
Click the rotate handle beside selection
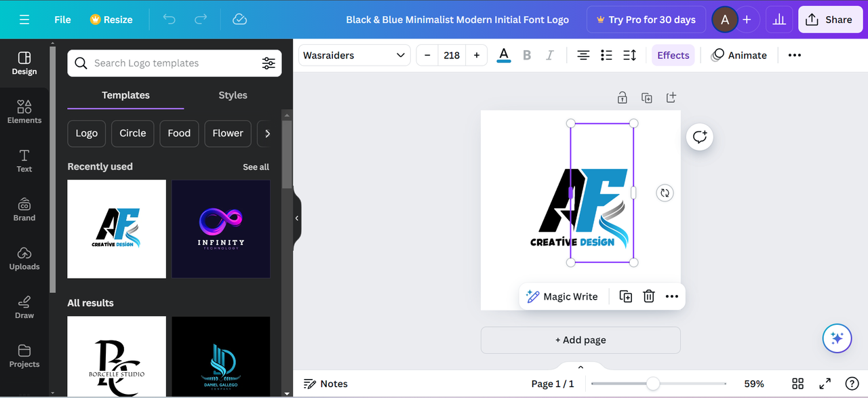[x=665, y=193]
